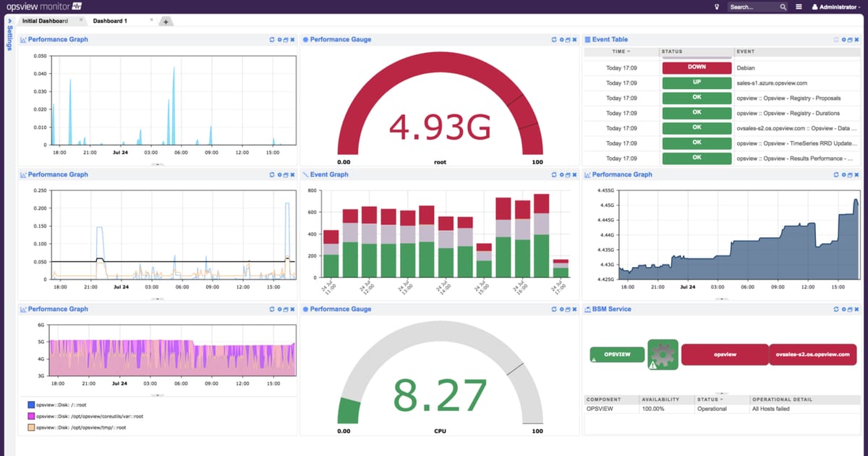
Task: Click the '100.00%' availability cell
Action: click(x=655, y=409)
